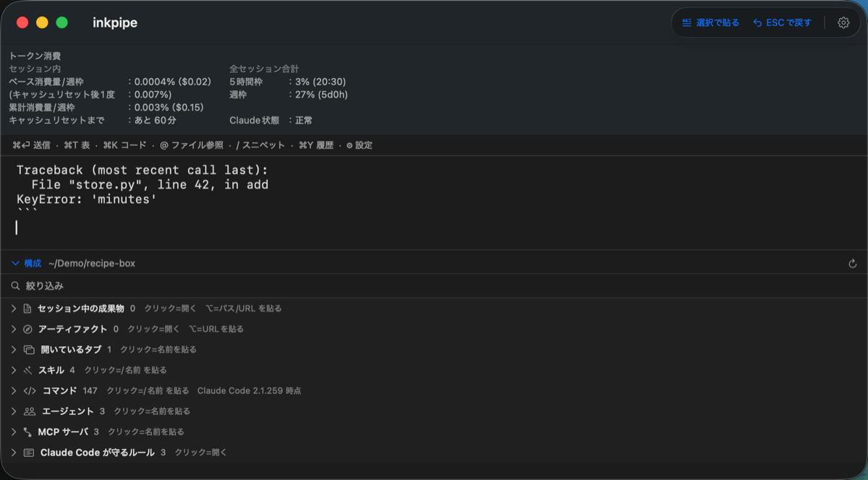868x480 pixels.
Task: Expand the コマンド row chevron
Action: (x=14, y=391)
